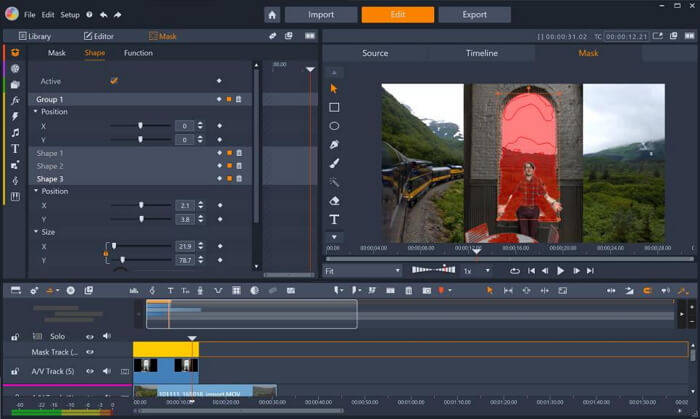Toggle the lock on A/V Track (5)
The width and height of the screenshot is (700, 419).
point(15,371)
